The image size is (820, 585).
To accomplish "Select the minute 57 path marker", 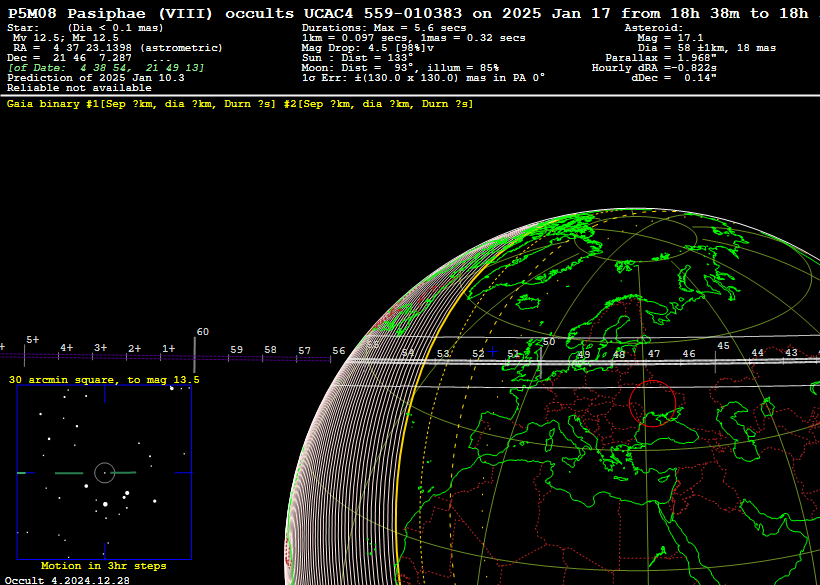I will coord(304,351).
